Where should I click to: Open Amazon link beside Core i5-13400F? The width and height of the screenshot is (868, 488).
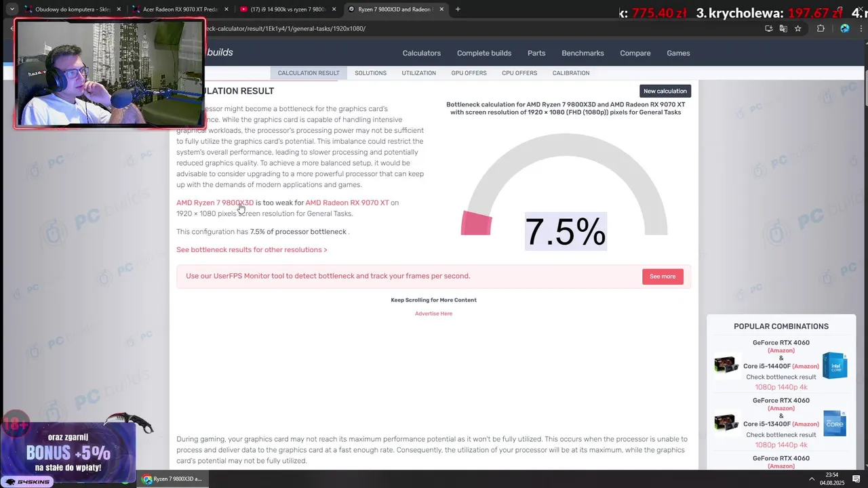point(806,424)
